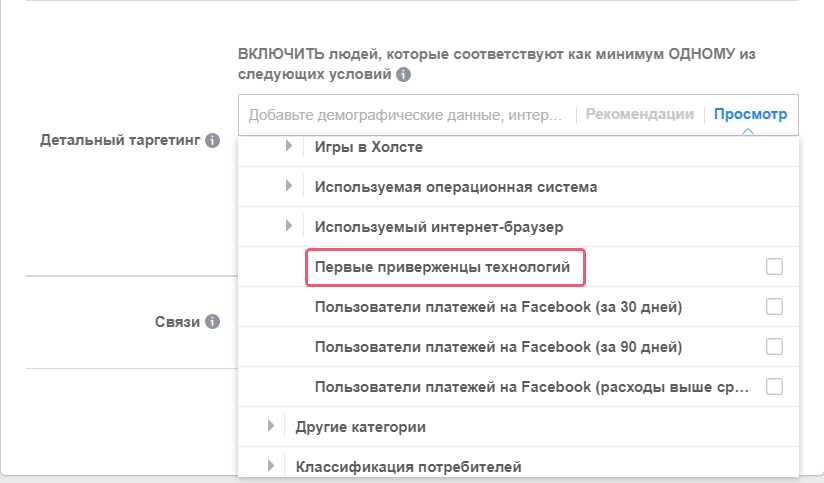Expand Используемый интернет-браузер arrow
Image resolution: width=824 pixels, height=483 pixels.
pos(289,226)
